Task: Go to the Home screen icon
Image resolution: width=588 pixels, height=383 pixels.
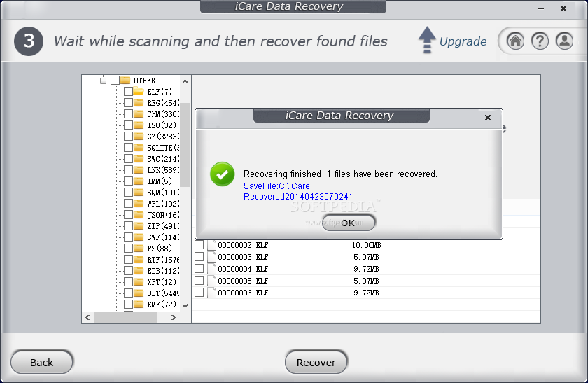Action: [x=516, y=41]
